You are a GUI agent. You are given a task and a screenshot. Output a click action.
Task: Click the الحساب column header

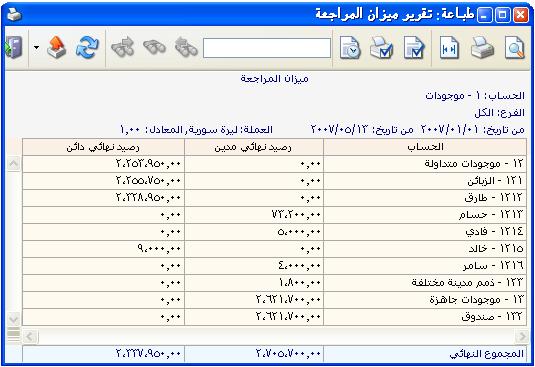coord(425,147)
